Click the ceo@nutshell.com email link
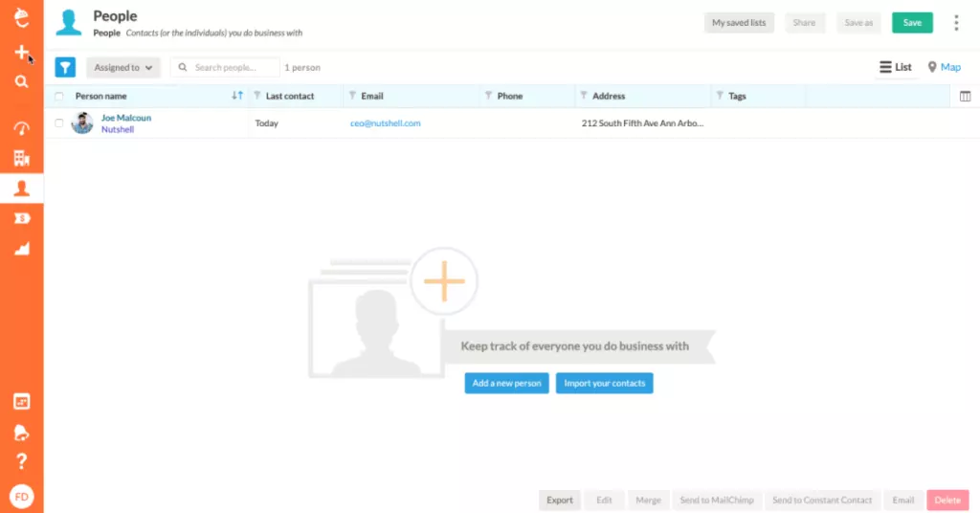 point(385,123)
